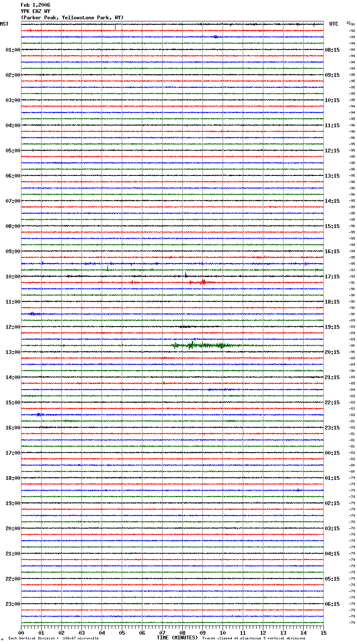The width and height of the screenshot is (357, 644).
Task: Click the '04:15' UTC time label
Action: tap(332, 554)
